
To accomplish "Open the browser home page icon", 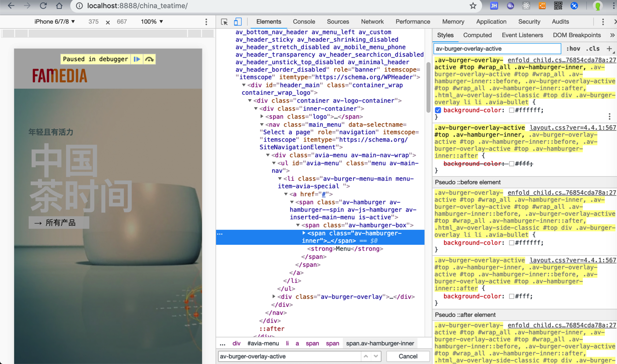I will (x=59, y=6).
